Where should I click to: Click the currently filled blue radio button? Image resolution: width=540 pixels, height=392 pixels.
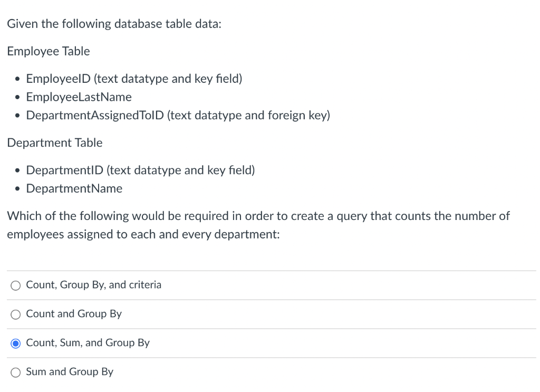click(15, 343)
